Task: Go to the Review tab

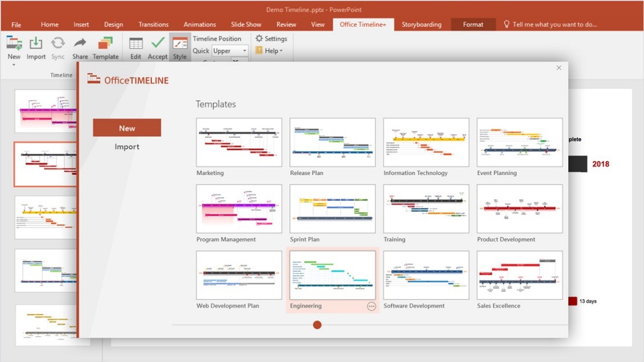Action: click(x=286, y=25)
